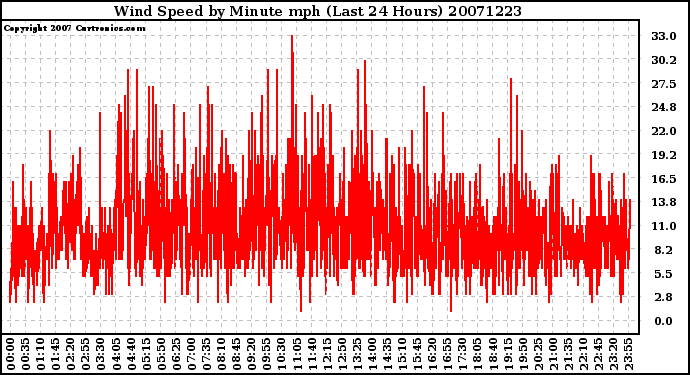This screenshot has width=690, height=375.
Task: Click the 16:55 time axis label
Action: tap(448, 354)
